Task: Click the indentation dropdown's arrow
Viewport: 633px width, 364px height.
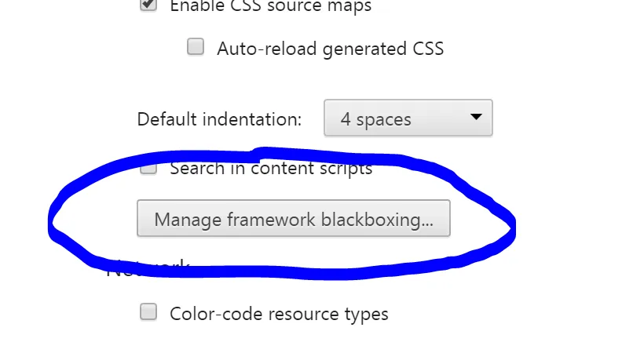Action: point(475,118)
